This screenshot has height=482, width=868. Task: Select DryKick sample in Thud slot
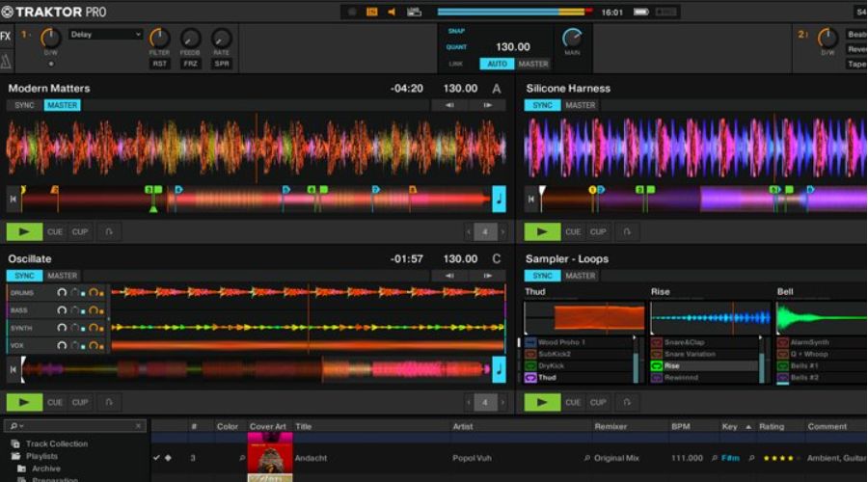(x=579, y=365)
